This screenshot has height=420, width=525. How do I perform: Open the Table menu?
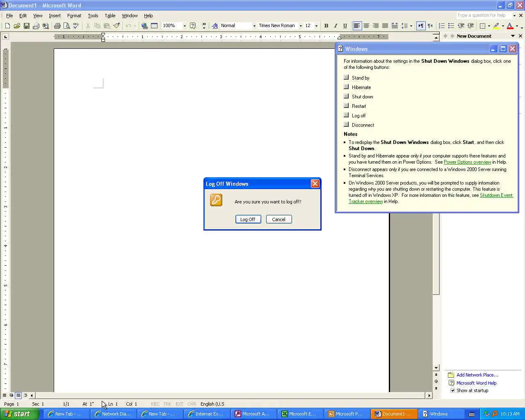click(x=110, y=16)
